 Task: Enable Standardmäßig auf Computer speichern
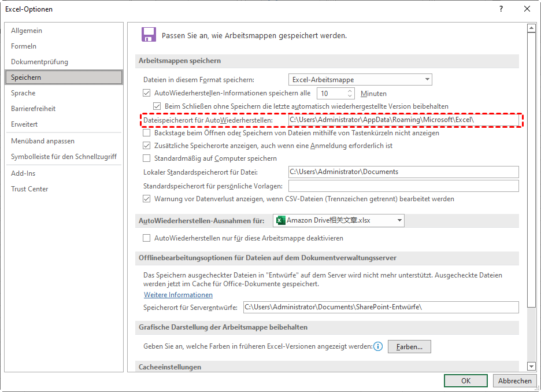pyautogui.click(x=147, y=158)
